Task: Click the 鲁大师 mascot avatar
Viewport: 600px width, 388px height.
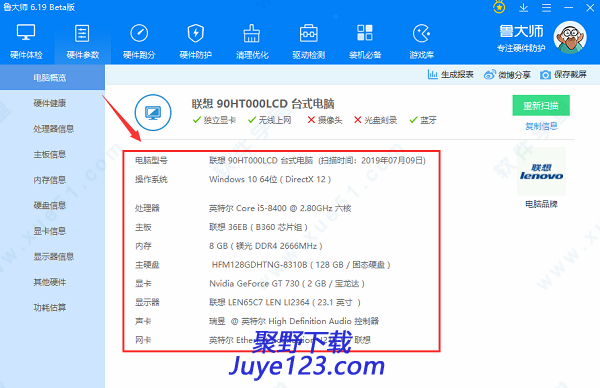Action: pyautogui.click(x=570, y=37)
